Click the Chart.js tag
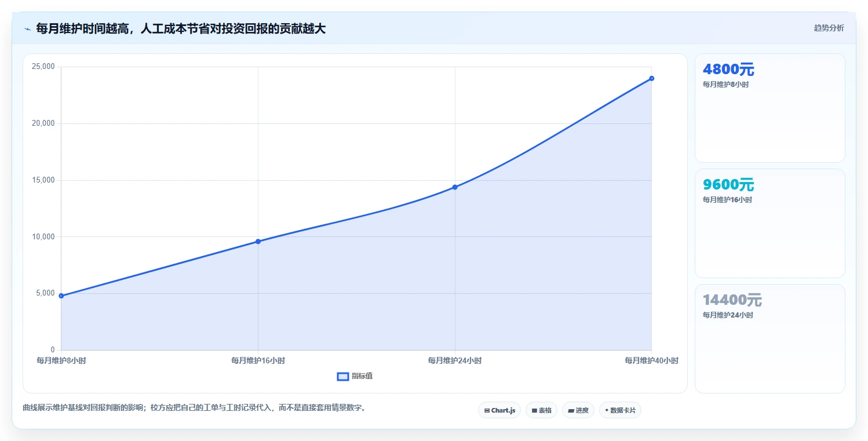The image size is (868, 441). 499,410
